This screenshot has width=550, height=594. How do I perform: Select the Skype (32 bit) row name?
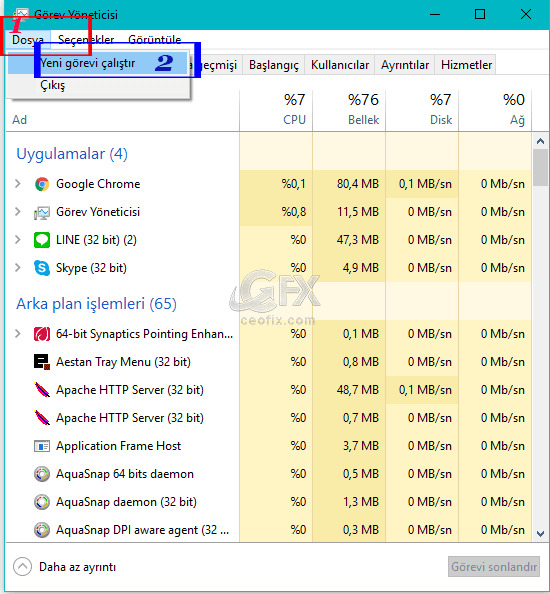(91, 268)
